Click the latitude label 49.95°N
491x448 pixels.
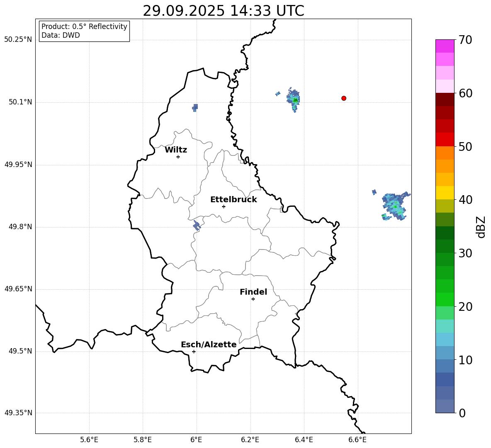point(18,164)
